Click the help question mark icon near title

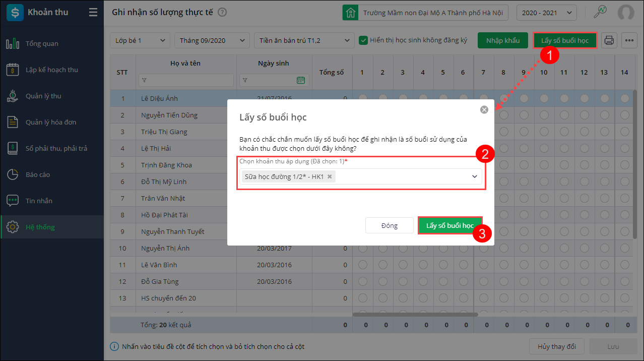[222, 13]
